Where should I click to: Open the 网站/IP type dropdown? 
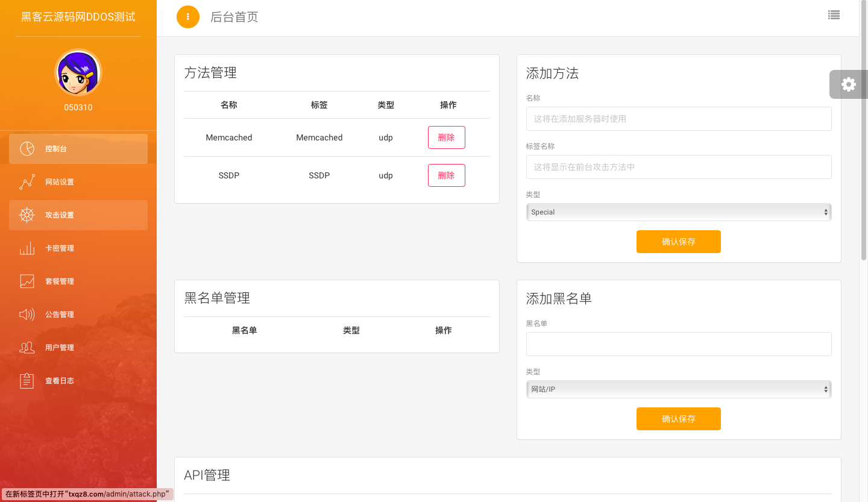678,389
